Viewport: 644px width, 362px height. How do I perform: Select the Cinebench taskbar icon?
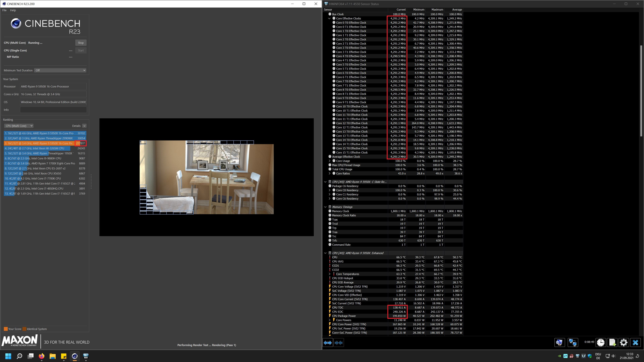tap(74, 356)
